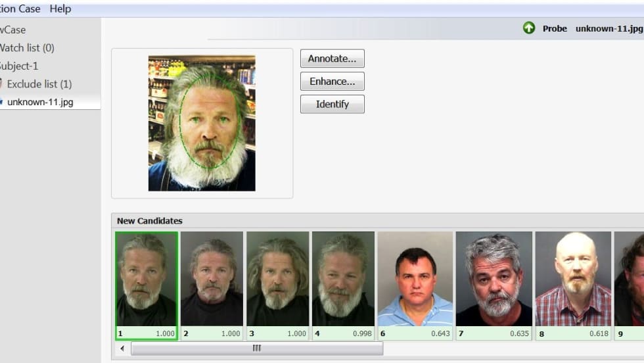The image size is (644, 363).
Task: Select candidate 1 thumbnail scored 1.000
Action: point(146,279)
